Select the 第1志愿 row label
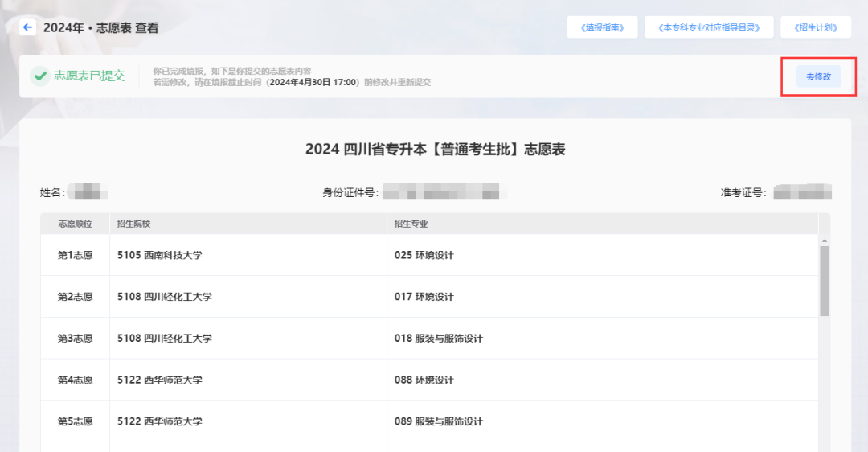The image size is (868, 452). 75,255
